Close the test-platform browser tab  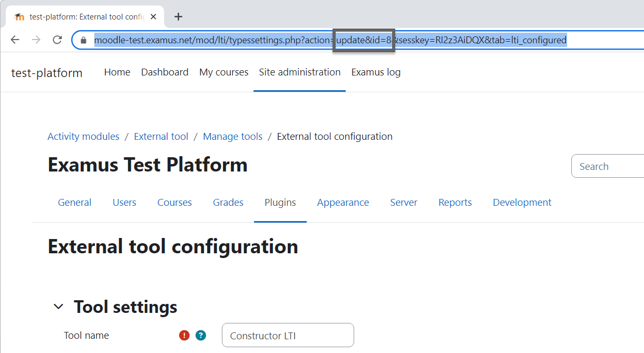(x=153, y=17)
